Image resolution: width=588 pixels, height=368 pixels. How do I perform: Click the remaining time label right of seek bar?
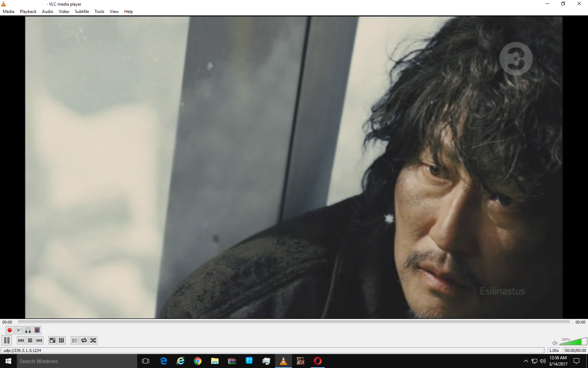coord(580,322)
